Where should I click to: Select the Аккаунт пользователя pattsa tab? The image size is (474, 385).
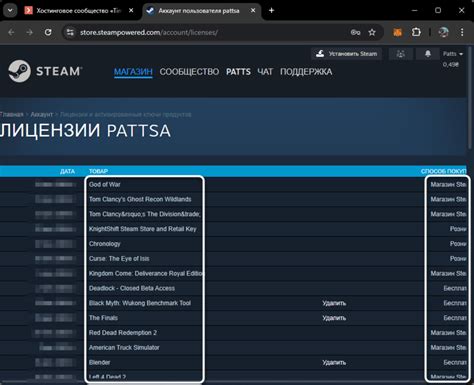click(202, 11)
